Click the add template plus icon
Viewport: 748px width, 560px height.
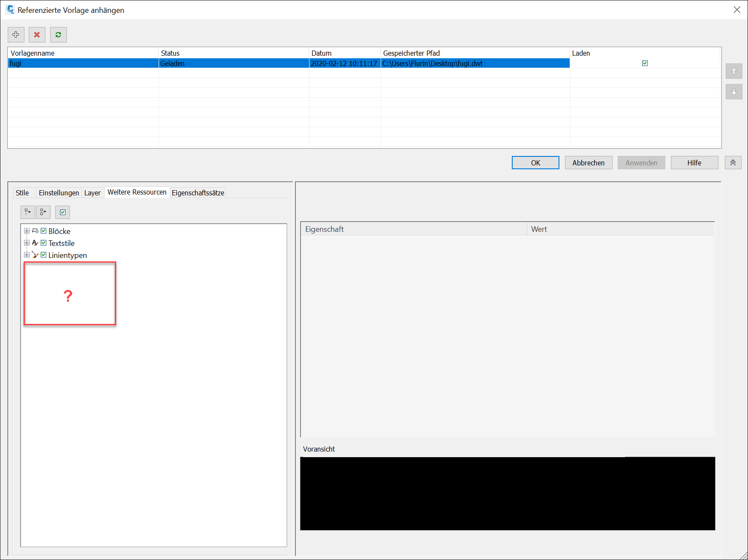[x=16, y=35]
